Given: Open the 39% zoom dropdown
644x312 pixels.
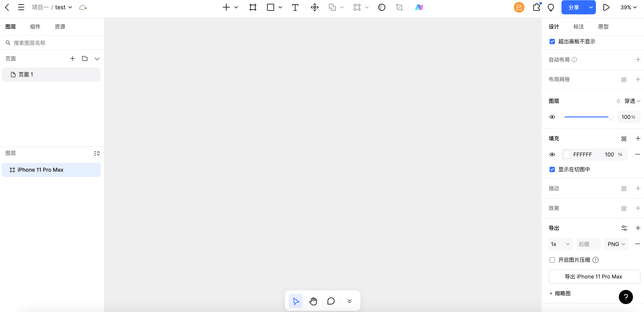Looking at the screenshot, I should [x=628, y=7].
